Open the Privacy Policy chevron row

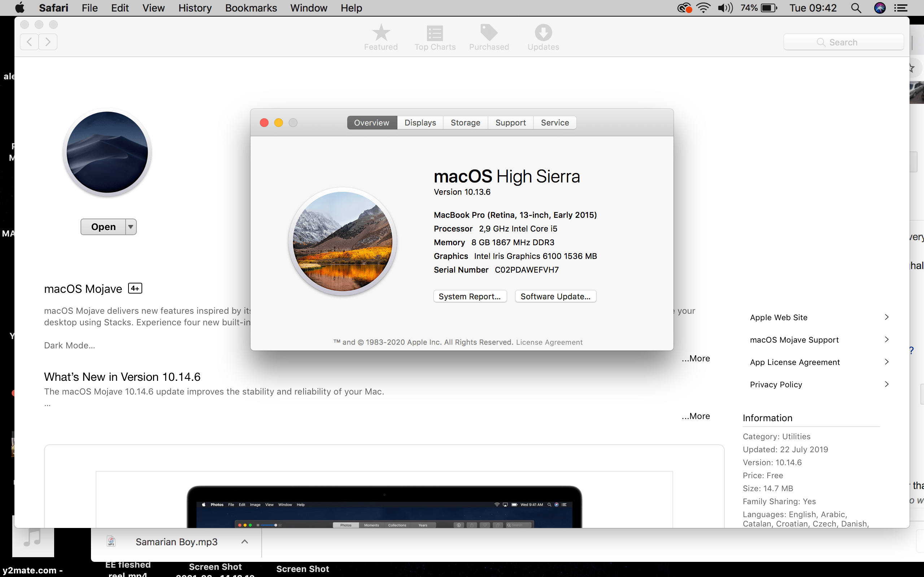coord(886,384)
